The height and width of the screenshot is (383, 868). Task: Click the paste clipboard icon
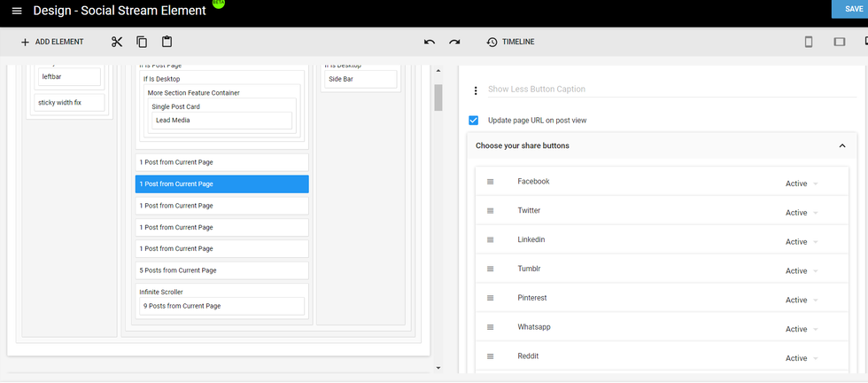[x=167, y=42]
